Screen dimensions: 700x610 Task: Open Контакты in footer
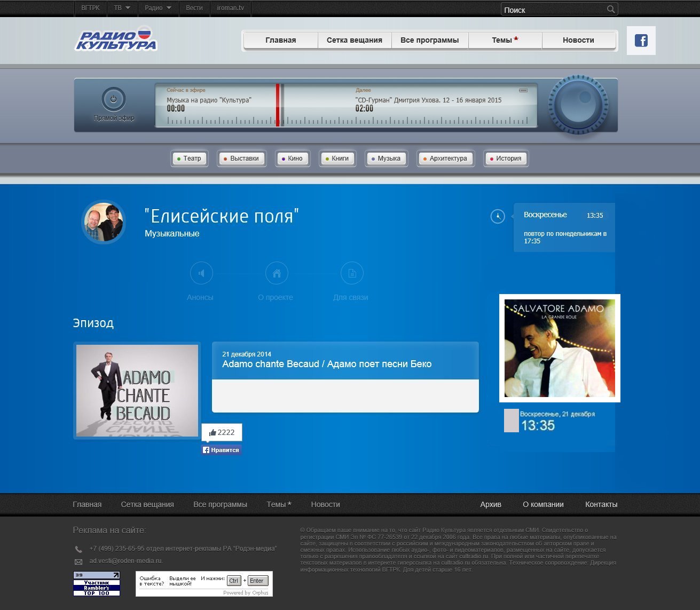click(601, 504)
